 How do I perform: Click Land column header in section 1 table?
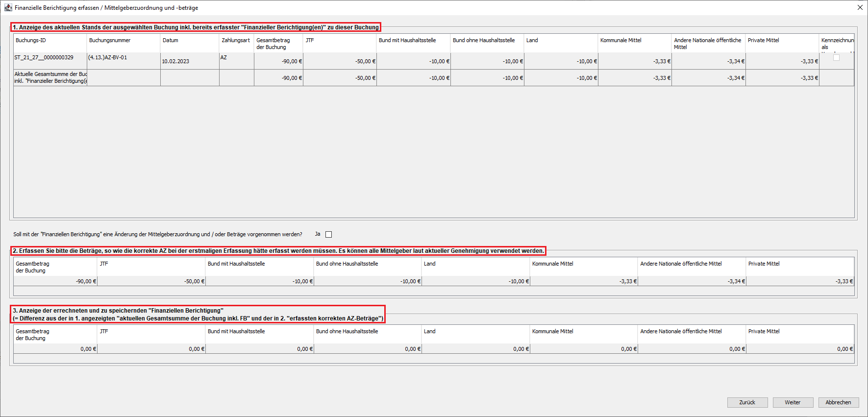(561, 43)
